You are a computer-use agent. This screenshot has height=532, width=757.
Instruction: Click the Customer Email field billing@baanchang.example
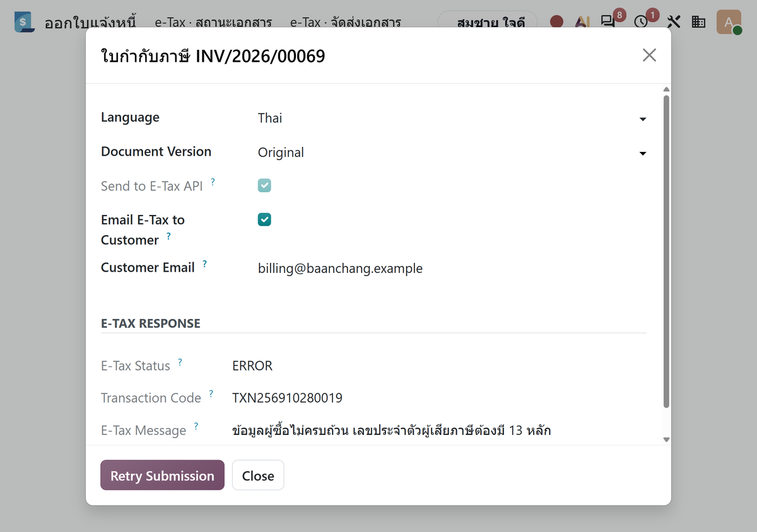point(452,269)
